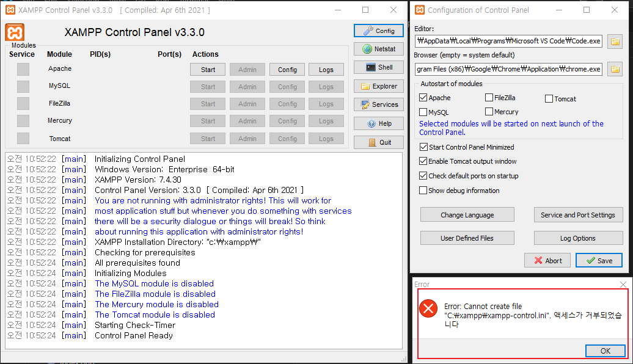
Task: Click MySQL Logs button
Action: 326,86
